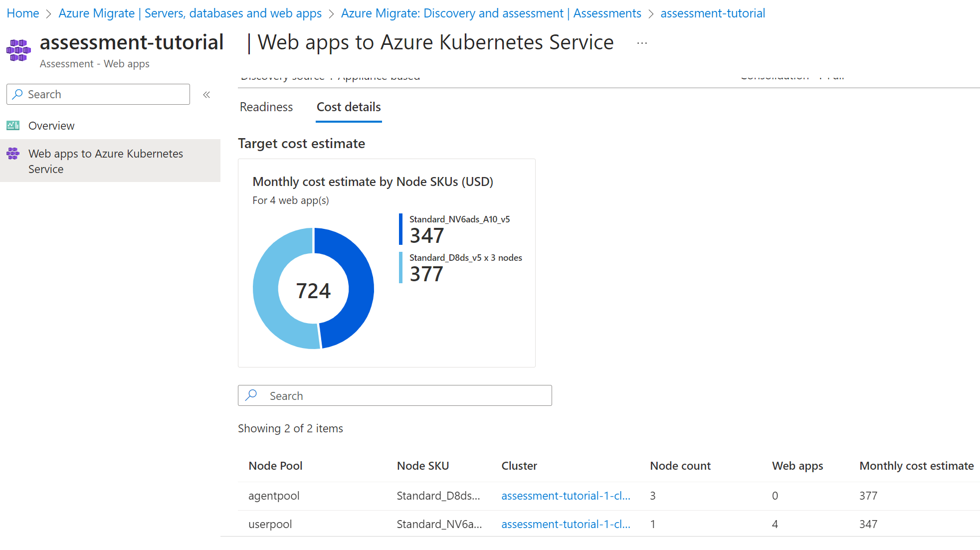Click the donut chart center value 724
The image size is (980, 550).
click(x=314, y=289)
